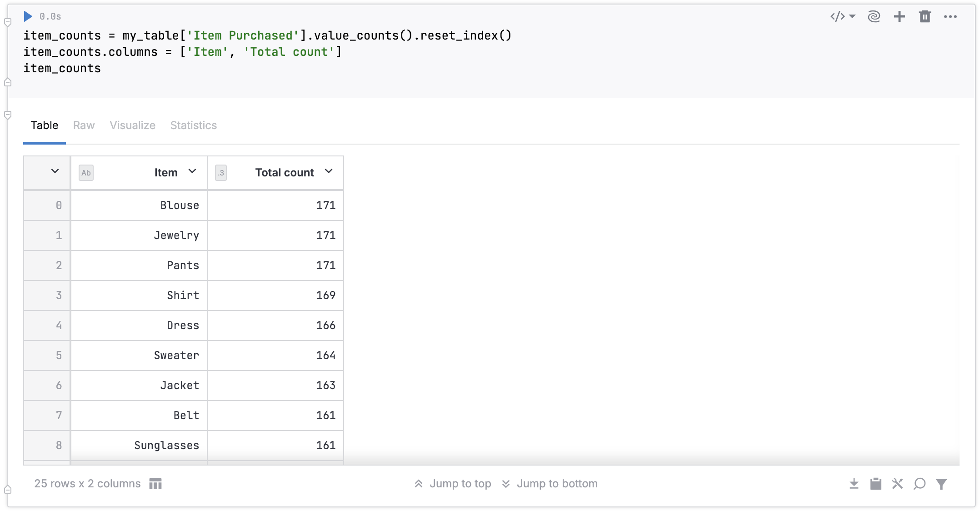Switch to the Visualize tab
Screen dimensions: 980x511
(132, 125)
